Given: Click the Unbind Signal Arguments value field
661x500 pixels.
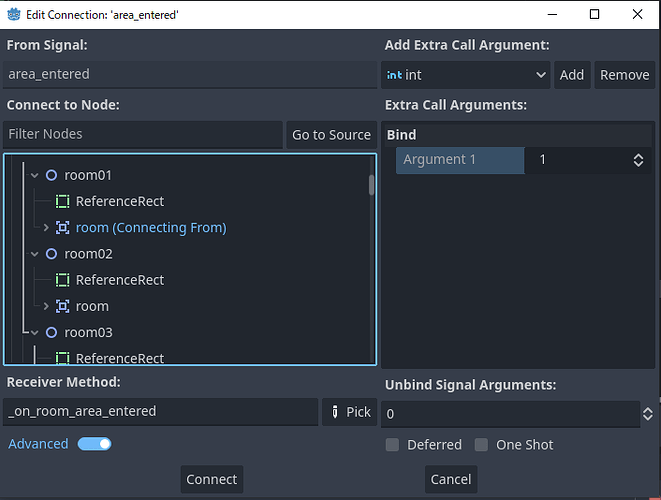Looking at the screenshot, I should [511, 414].
